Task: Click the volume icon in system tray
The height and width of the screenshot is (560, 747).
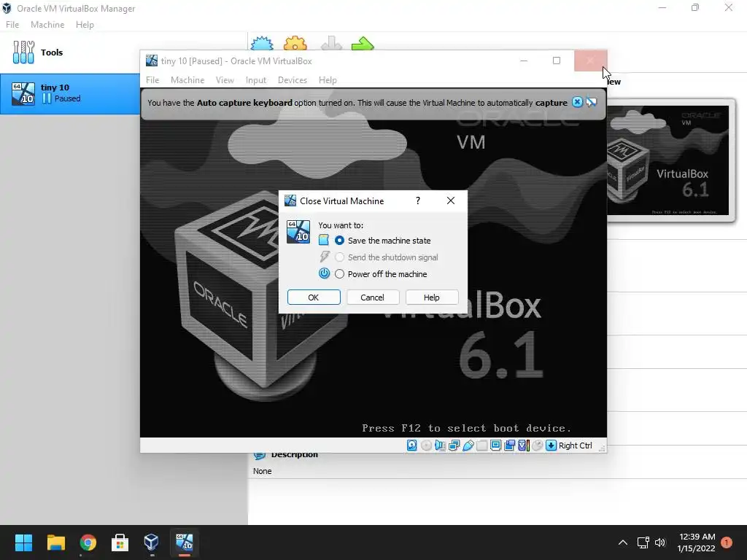Action: pos(660,542)
